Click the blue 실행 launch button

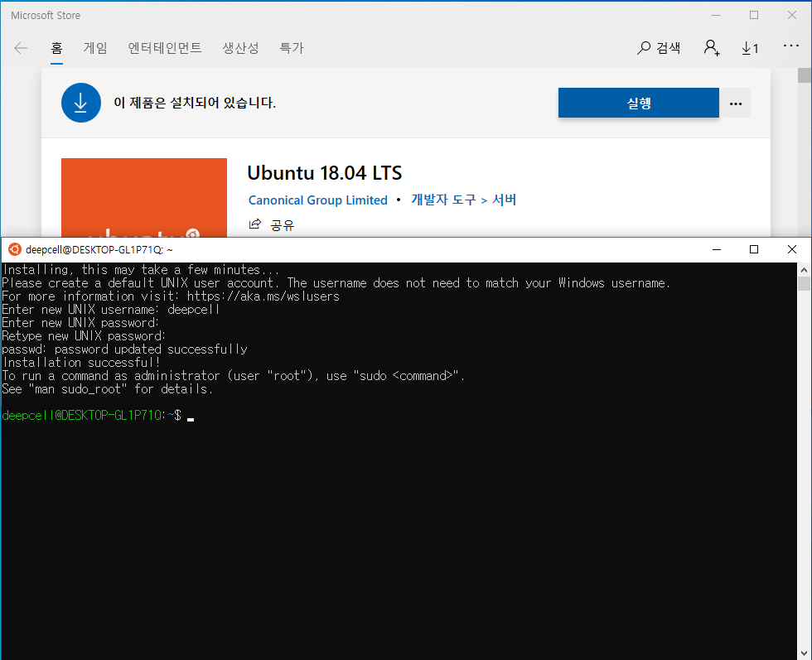(x=639, y=103)
